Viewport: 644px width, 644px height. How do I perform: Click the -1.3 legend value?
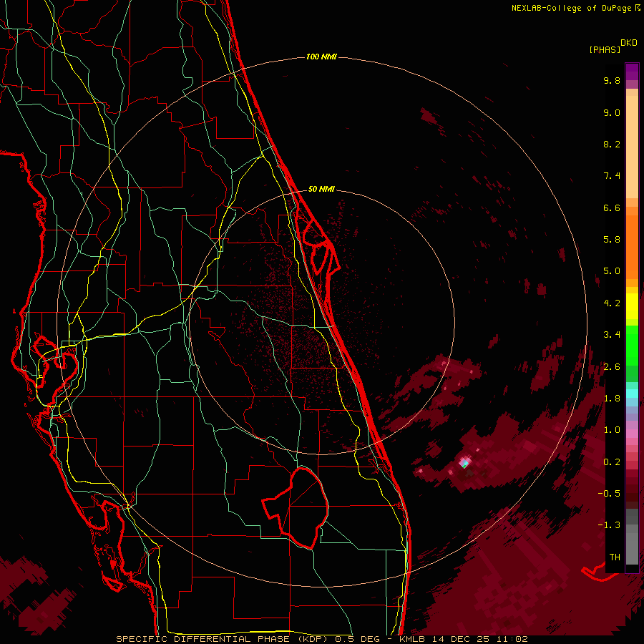tap(609, 525)
